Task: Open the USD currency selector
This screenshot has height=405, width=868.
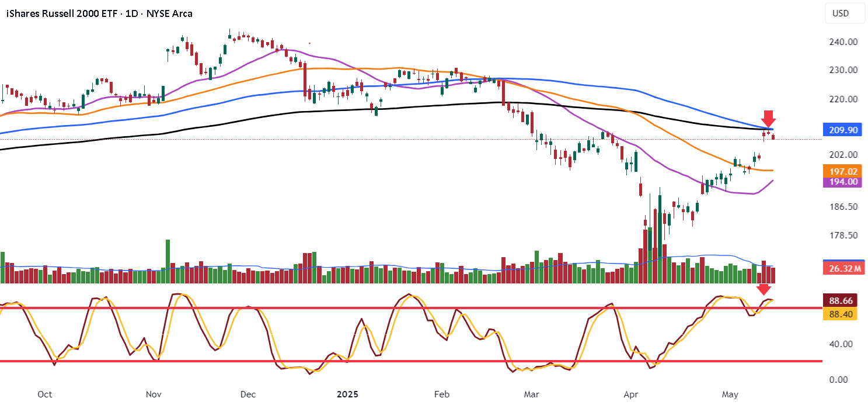Action: coord(841,13)
